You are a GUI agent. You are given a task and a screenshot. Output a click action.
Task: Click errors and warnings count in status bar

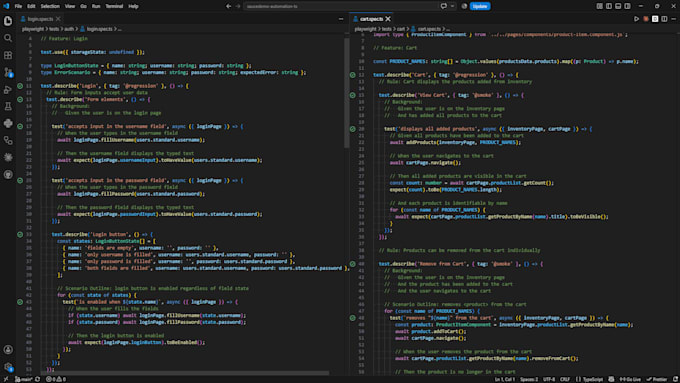pyautogui.click(x=56, y=379)
